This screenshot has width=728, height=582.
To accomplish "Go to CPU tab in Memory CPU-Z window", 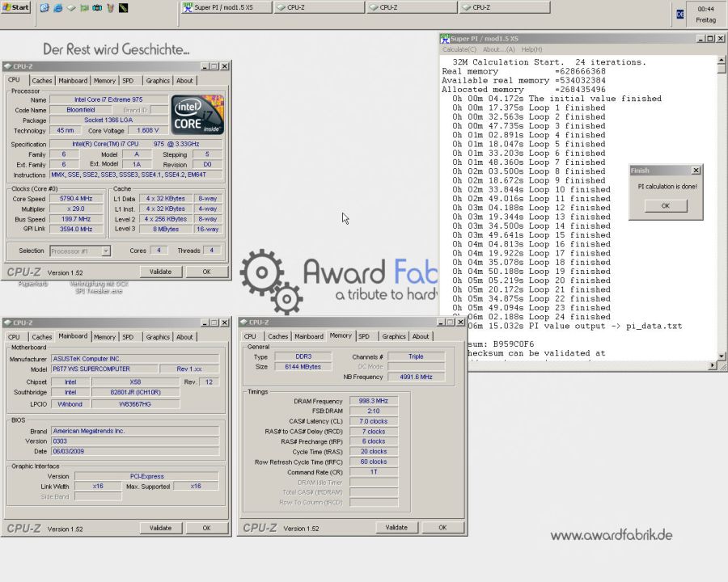I will (250, 336).
